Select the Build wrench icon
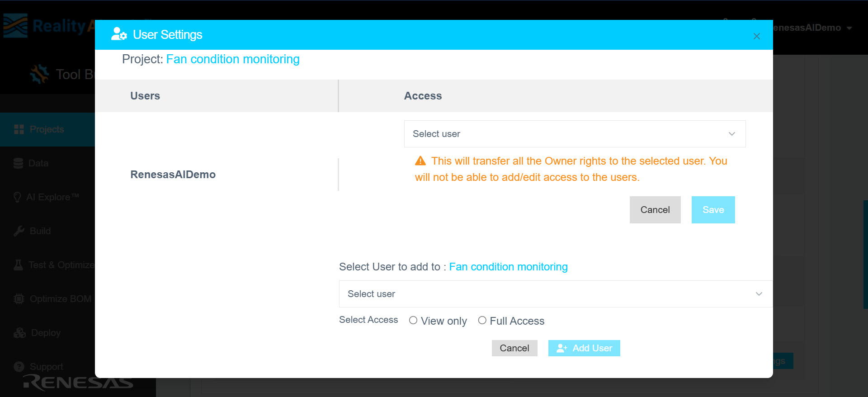 click(x=18, y=231)
